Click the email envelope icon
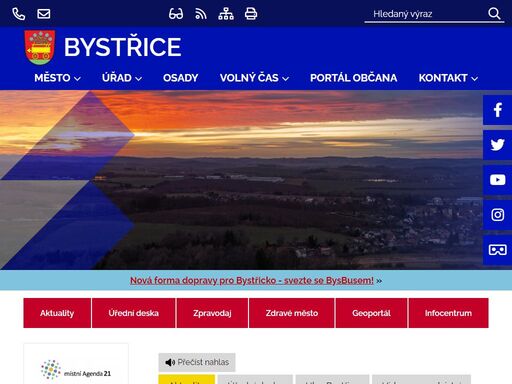Image resolution: width=512 pixels, height=384 pixels. pyautogui.click(x=44, y=14)
